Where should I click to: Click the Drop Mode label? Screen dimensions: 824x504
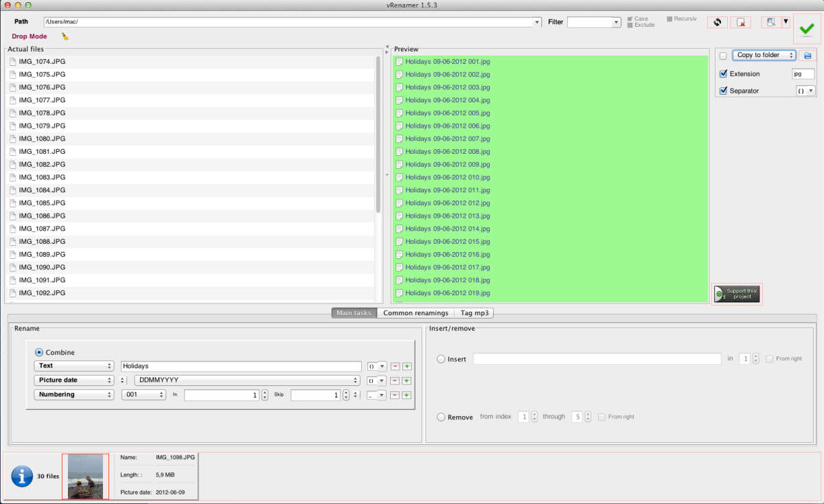click(30, 36)
